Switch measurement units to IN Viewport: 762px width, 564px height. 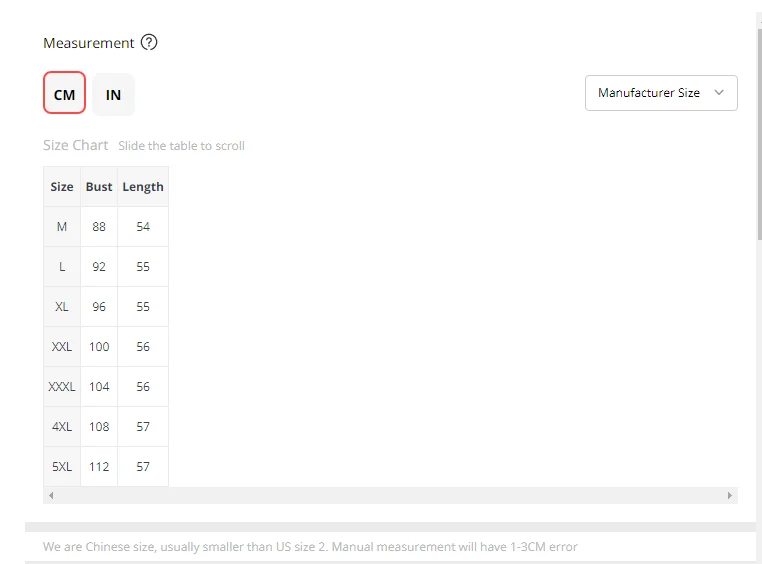(113, 94)
